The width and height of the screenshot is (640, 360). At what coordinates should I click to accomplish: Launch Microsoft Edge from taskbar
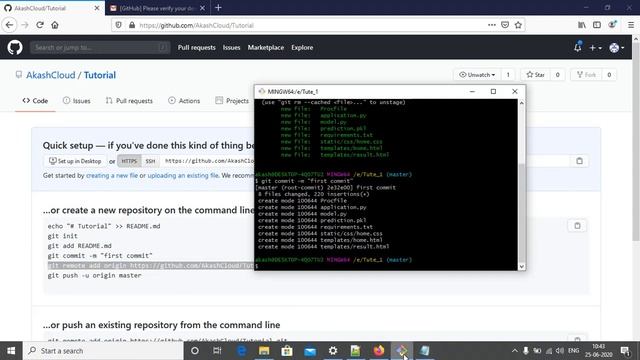click(x=242, y=351)
